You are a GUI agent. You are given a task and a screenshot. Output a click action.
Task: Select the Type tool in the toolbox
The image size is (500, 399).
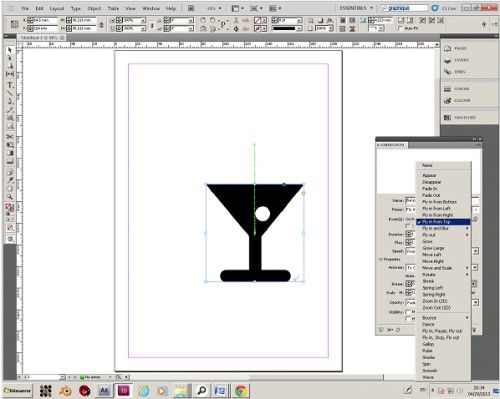point(10,85)
